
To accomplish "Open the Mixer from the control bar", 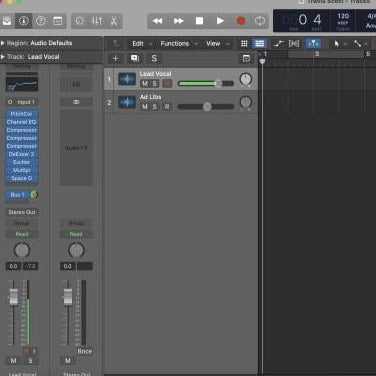I will click(x=97, y=21).
